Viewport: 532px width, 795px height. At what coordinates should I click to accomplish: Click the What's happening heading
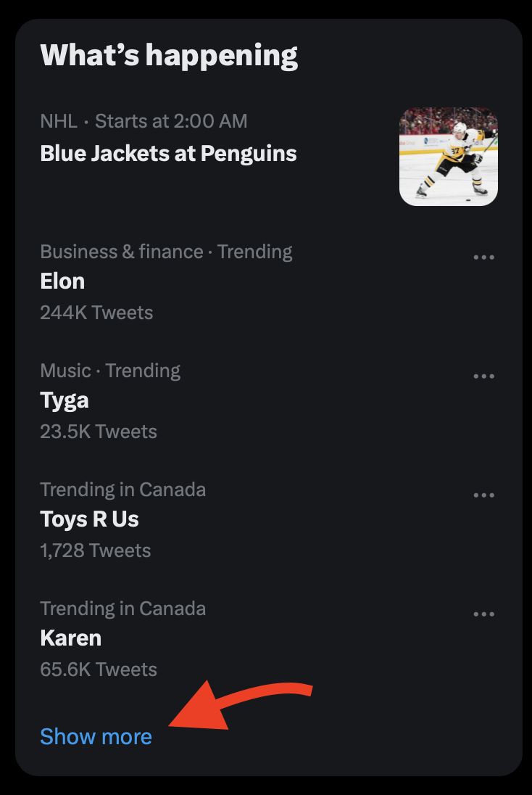pos(169,56)
